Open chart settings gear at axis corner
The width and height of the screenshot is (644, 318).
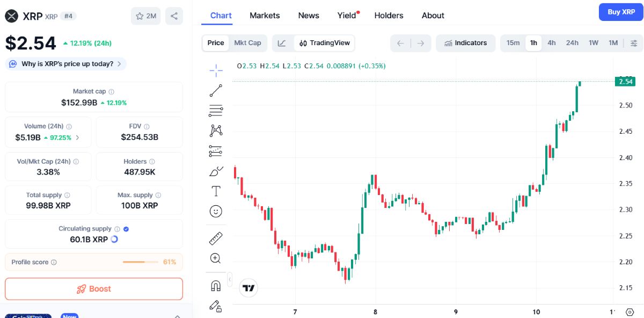[631, 312]
